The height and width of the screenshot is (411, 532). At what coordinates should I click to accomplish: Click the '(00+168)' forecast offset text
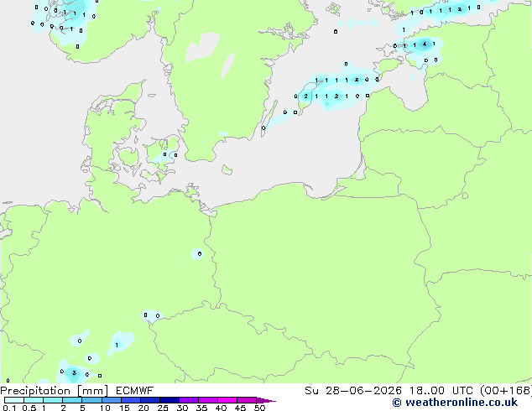tap(506, 391)
